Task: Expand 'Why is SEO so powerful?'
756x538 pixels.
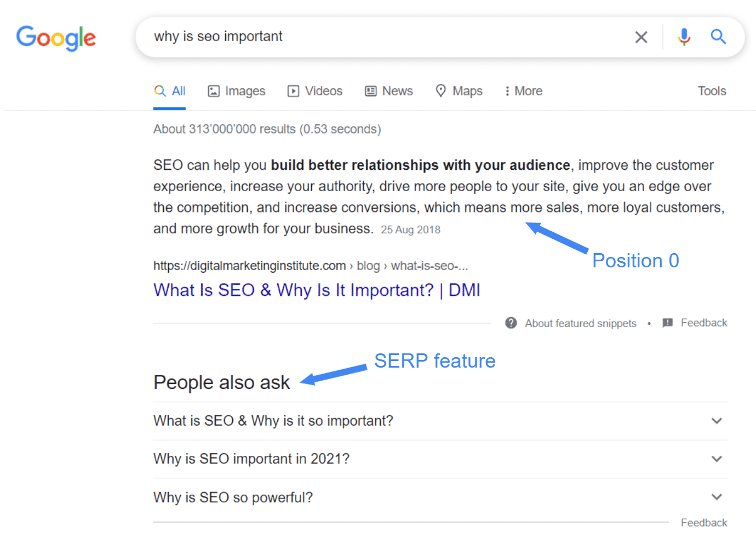Action: click(440, 497)
